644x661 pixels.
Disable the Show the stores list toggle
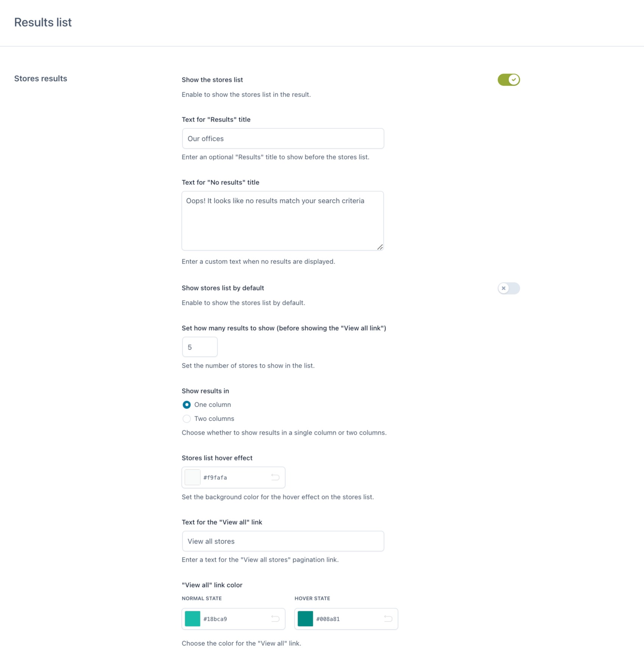point(508,80)
